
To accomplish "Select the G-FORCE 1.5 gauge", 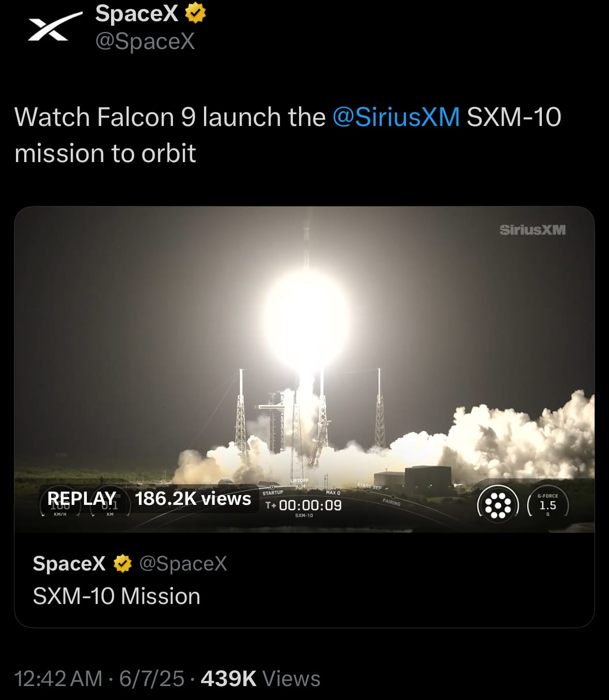I will pyautogui.click(x=548, y=503).
